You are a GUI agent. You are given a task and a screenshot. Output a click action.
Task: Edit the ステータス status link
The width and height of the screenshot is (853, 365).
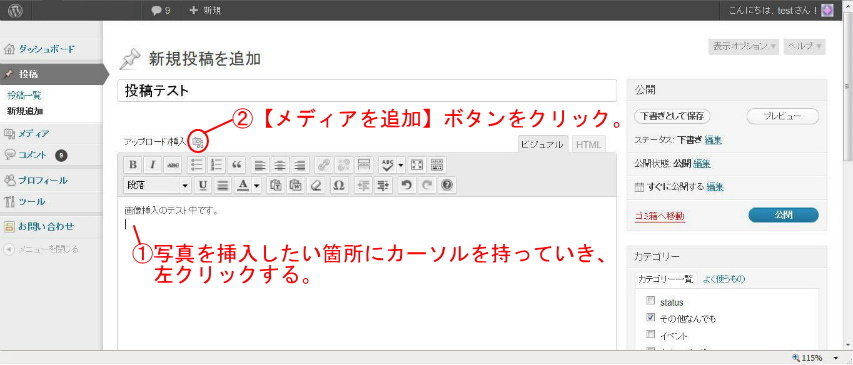(713, 140)
